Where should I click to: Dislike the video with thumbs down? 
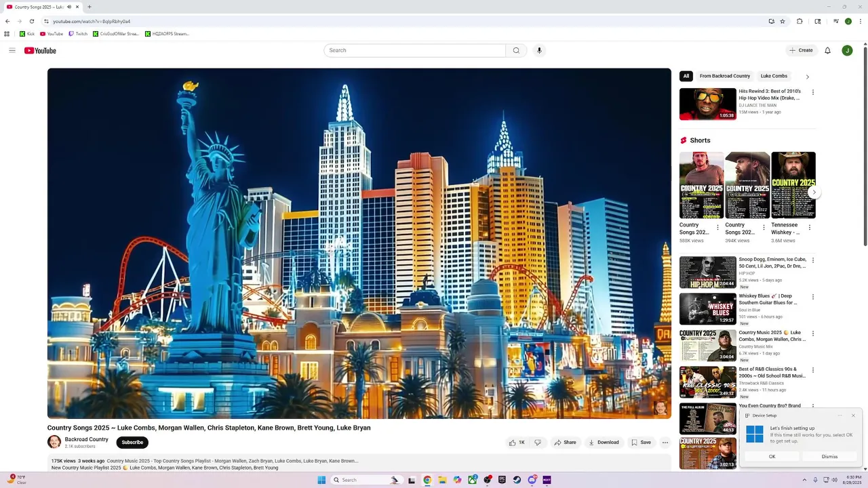pos(538,443)
